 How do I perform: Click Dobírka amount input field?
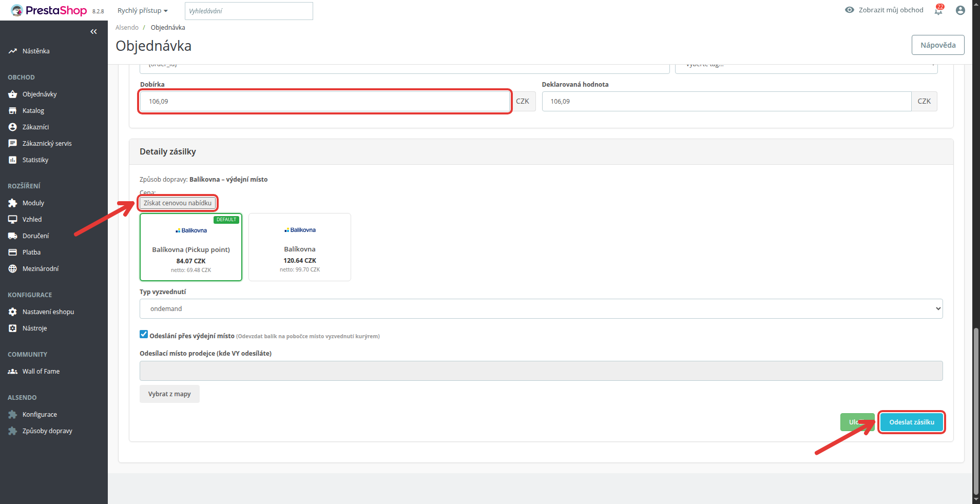click(x=325, y=102)
